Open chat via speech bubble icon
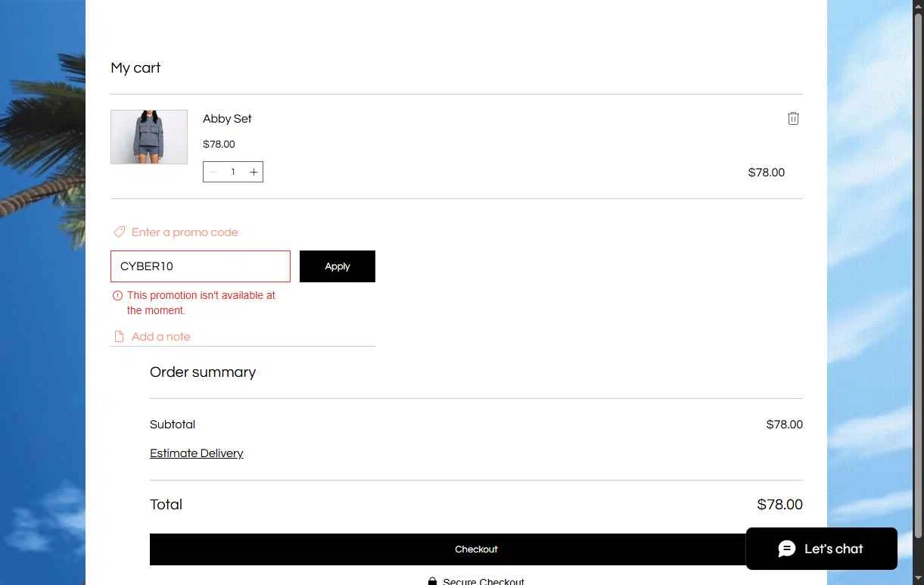924x585 pixels. pos(787,549)
